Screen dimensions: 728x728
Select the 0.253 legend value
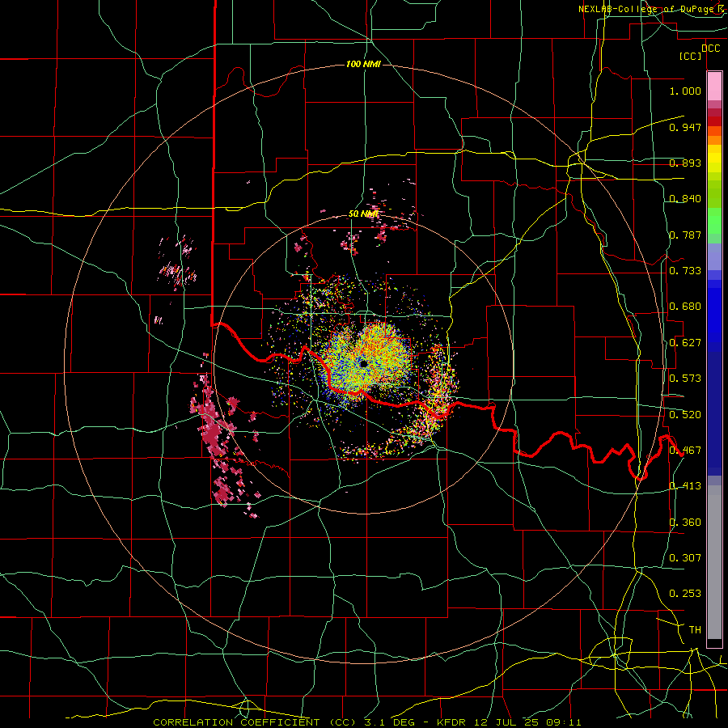click(x=685, y=594)
